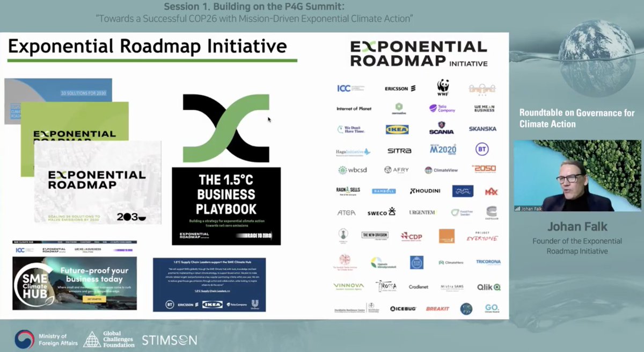Select the Sitra logo
644x352 pixels.
[x=399, y=151]
